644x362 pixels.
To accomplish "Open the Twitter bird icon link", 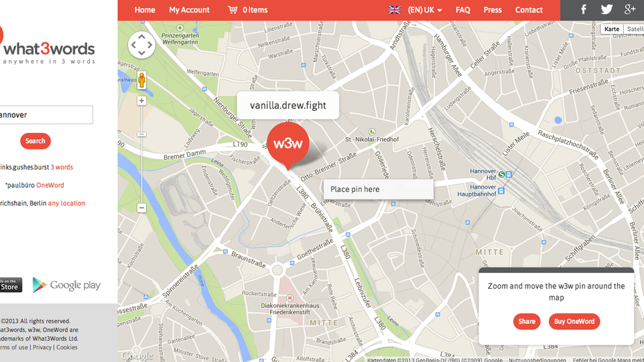I will [607, 10].
